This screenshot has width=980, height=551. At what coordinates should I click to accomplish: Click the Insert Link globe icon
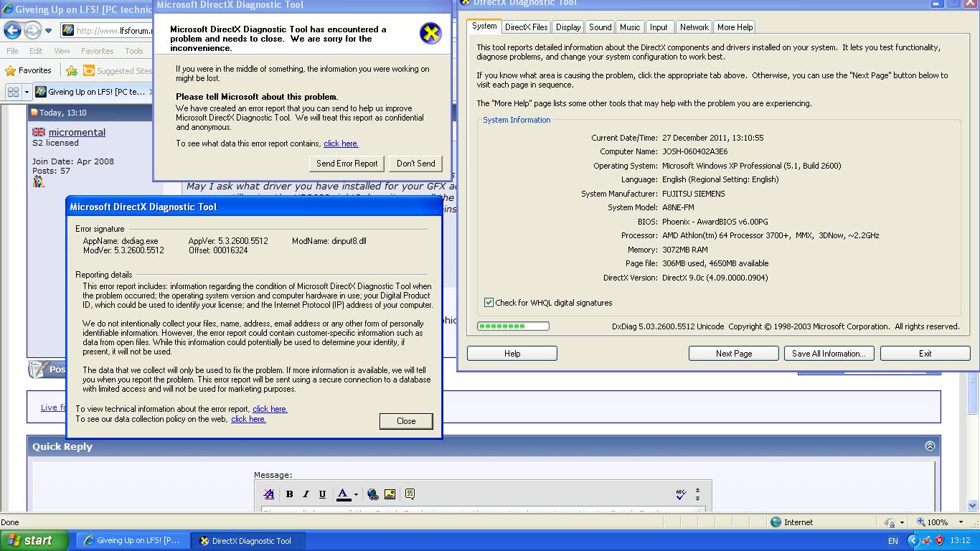click(x=372, y=494)
